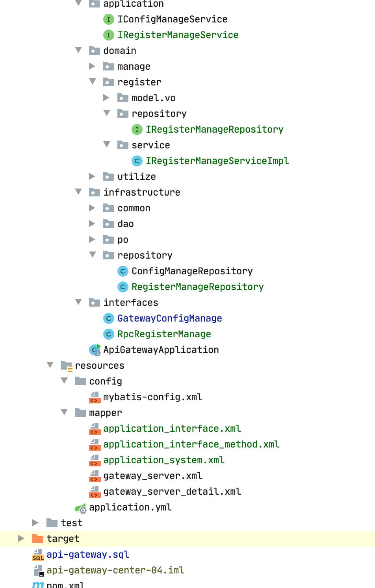Click the api-gateway.sql file icon
Screen dimensions: 375x588
point(38,555)
